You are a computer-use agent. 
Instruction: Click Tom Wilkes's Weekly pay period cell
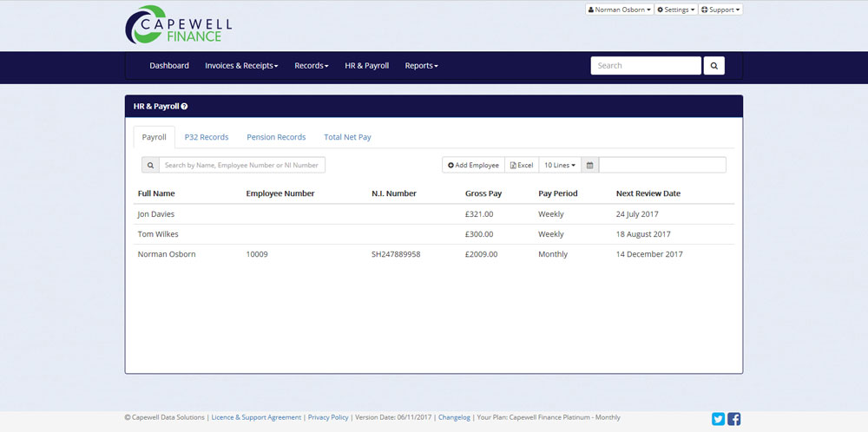pos(551,234)
